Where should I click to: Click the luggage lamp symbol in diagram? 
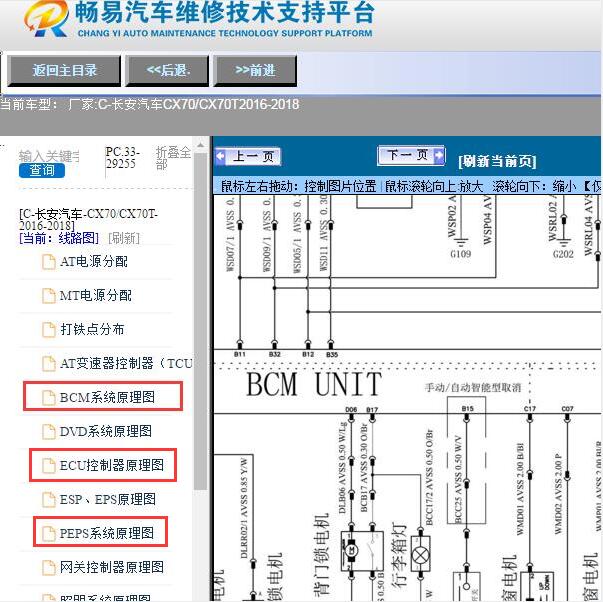tap(421, 555)
